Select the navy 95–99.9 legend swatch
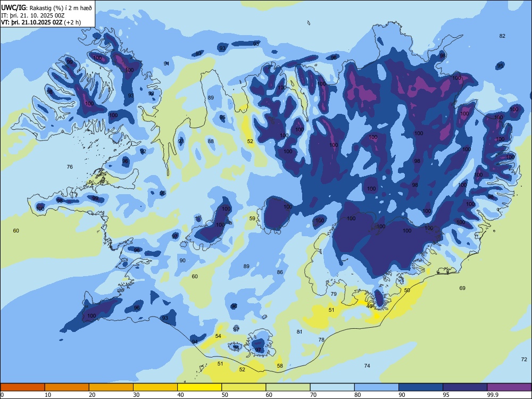 (465, 387)
